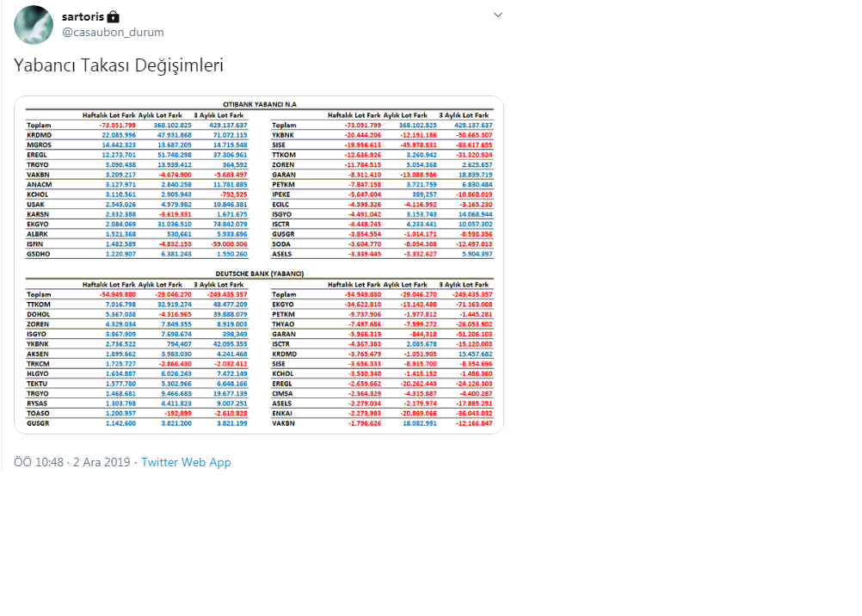Click the CITIBANK YABANCI N.A heading

click(260, 104)
